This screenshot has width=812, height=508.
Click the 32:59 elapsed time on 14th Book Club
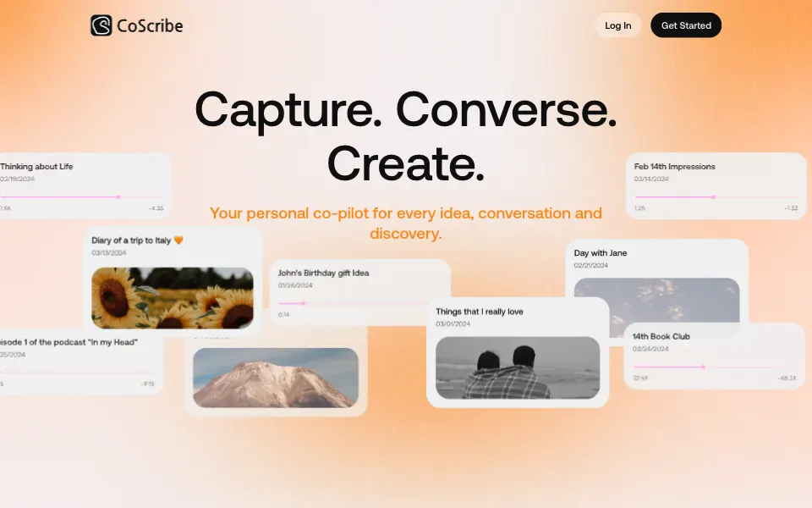tap(640, 378)
